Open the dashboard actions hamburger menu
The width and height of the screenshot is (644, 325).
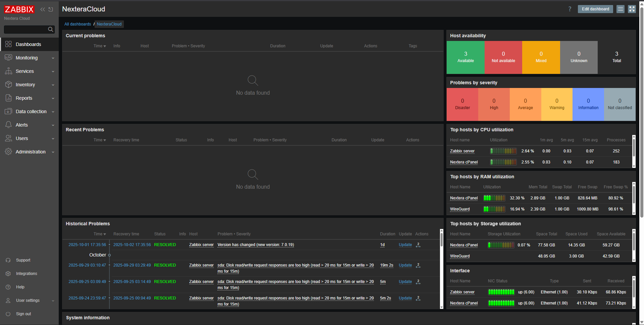pos(621,9)
